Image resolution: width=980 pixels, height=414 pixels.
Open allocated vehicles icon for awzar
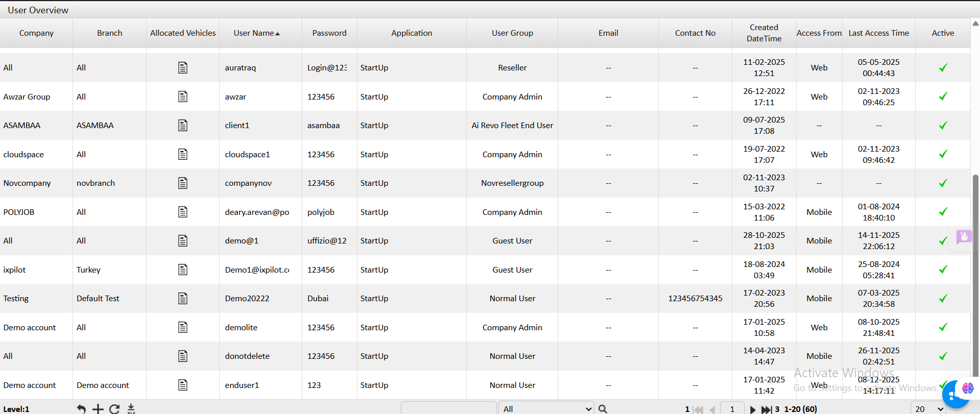point(183,96)
